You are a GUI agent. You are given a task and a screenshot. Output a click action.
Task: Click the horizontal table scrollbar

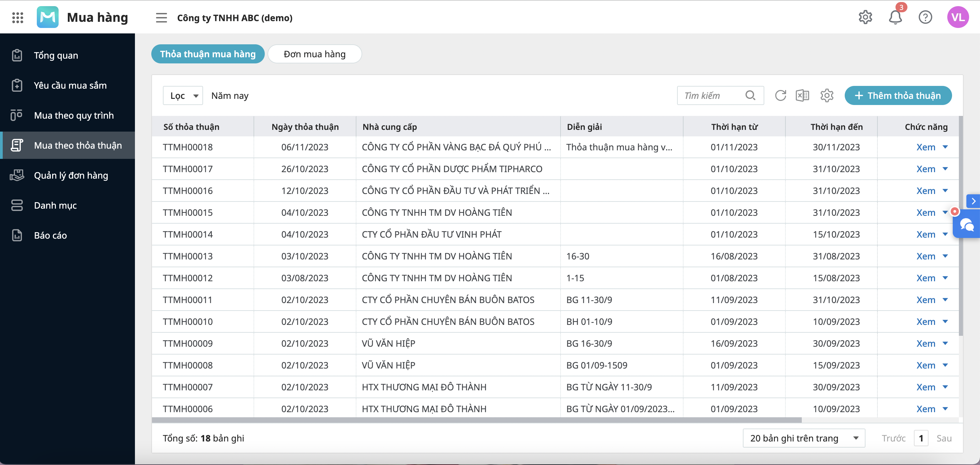click(476, 420)
